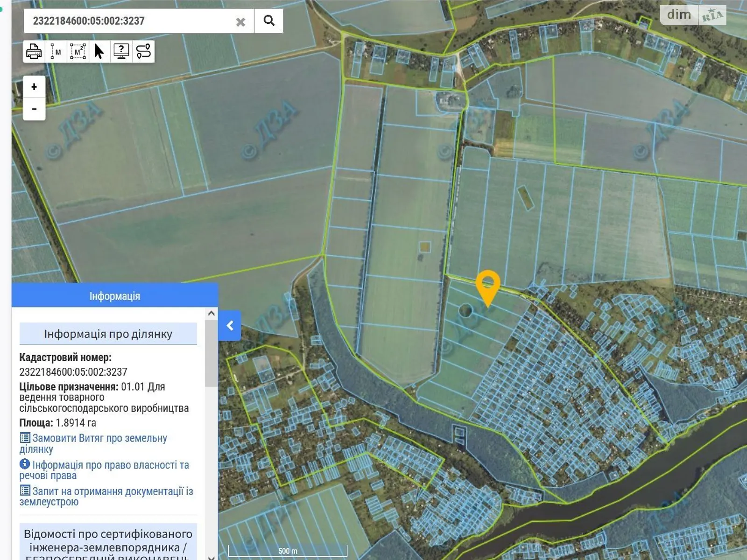Viewport: 747px width, 560px height.
Task: Run search with magnifier button
Action: [269, 21]
